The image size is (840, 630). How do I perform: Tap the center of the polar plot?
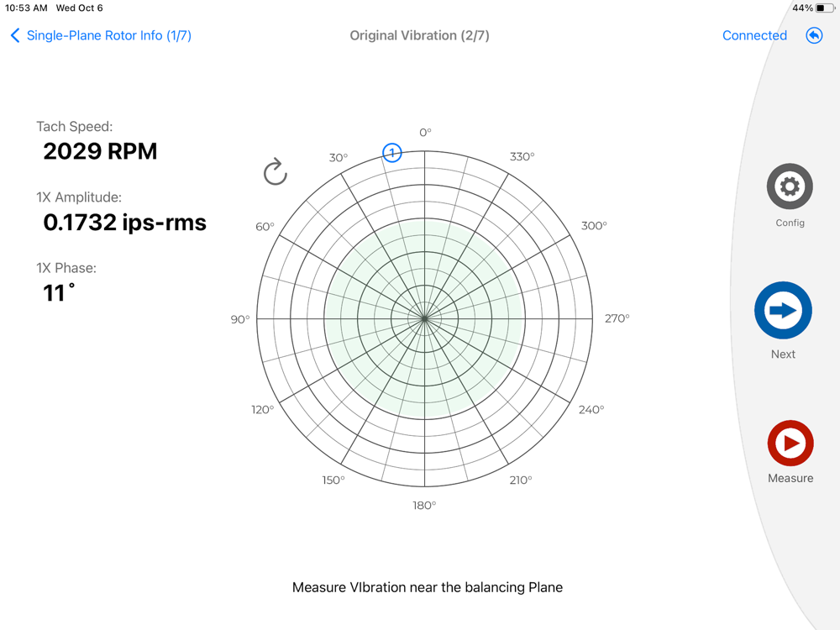(425, 318)
